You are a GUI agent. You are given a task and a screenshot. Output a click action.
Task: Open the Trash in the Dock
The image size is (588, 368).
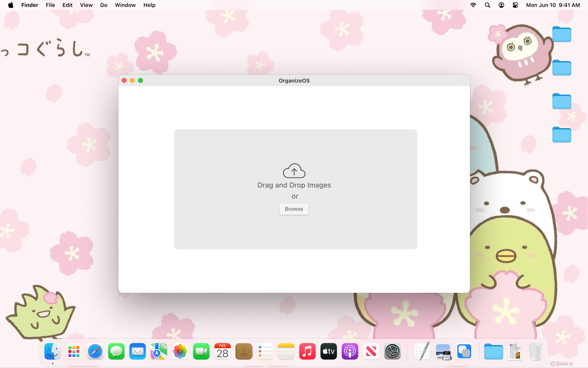pos(536,352)
